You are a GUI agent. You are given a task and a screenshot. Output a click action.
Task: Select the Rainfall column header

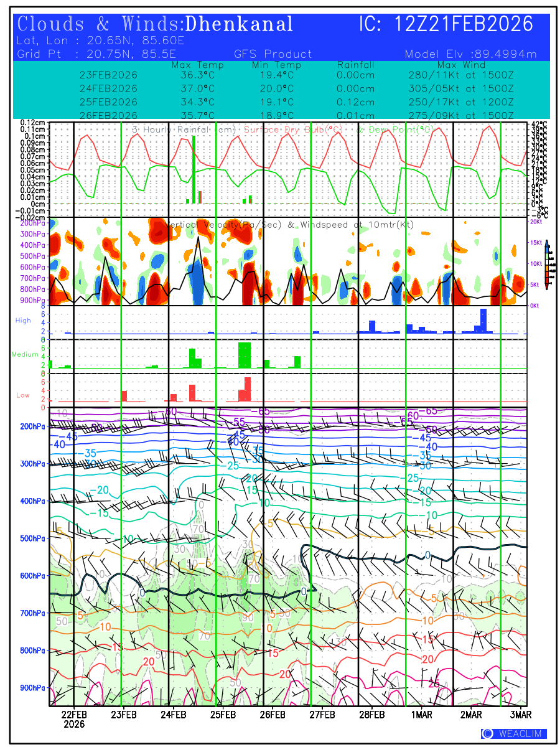(355, 65)
